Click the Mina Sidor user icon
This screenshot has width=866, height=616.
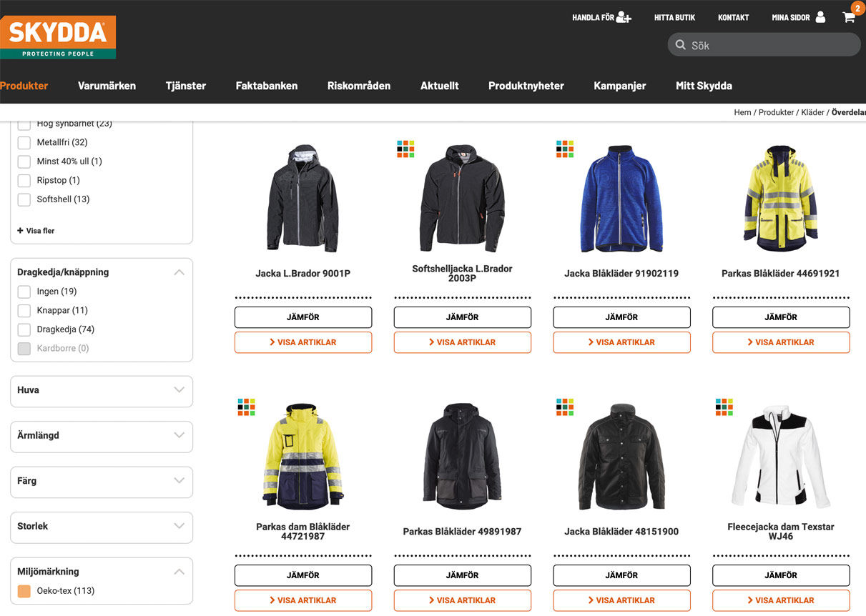tap(820, 17)
